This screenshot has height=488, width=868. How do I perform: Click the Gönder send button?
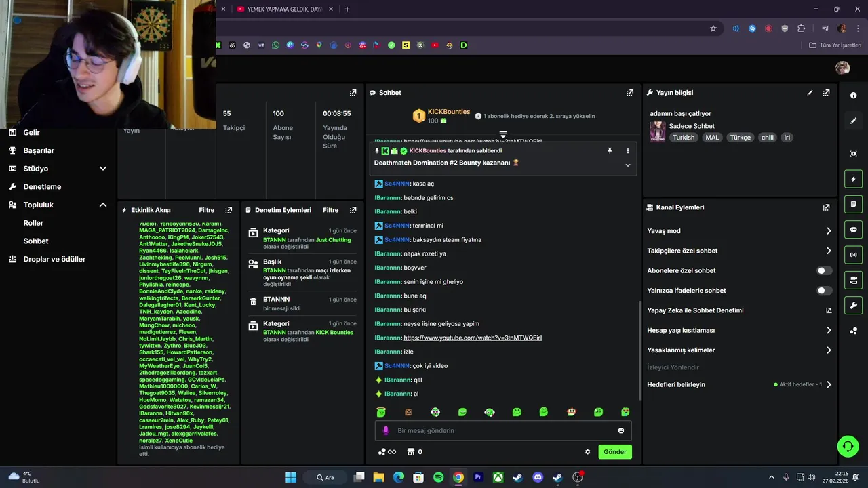[x=615, y=452]
